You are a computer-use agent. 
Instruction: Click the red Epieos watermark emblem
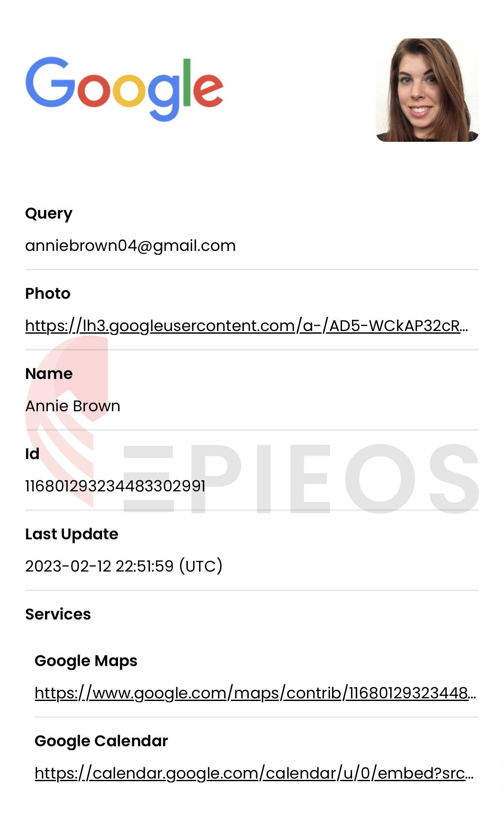tap(67, 421)
